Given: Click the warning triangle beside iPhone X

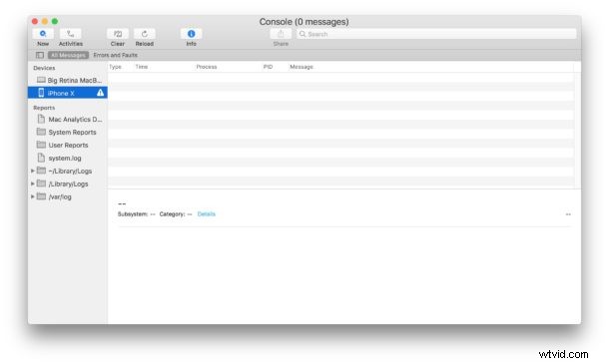Looking at the screenshot, I should pyautogui.click(x=100, y=93).
